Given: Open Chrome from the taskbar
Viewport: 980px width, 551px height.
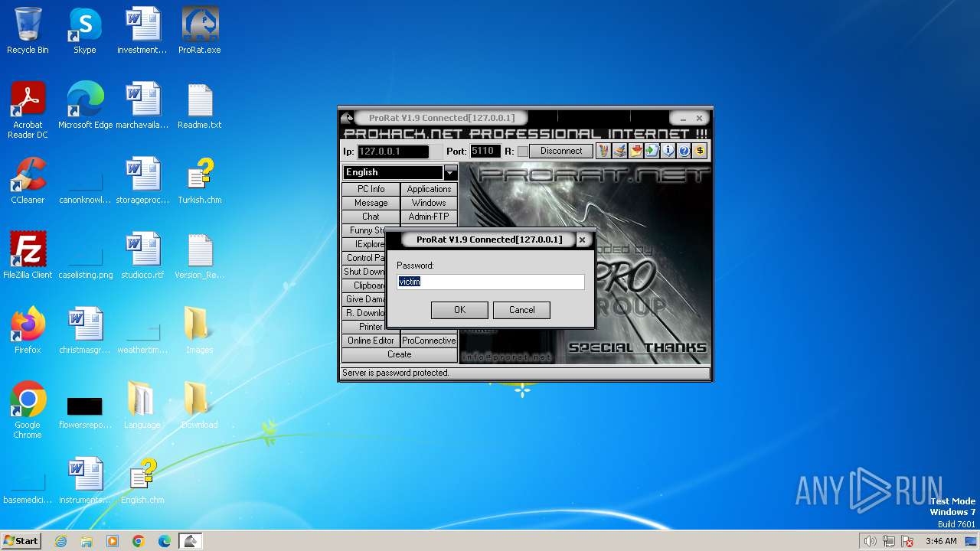Looking at the screenshot, I should [139, 541].
